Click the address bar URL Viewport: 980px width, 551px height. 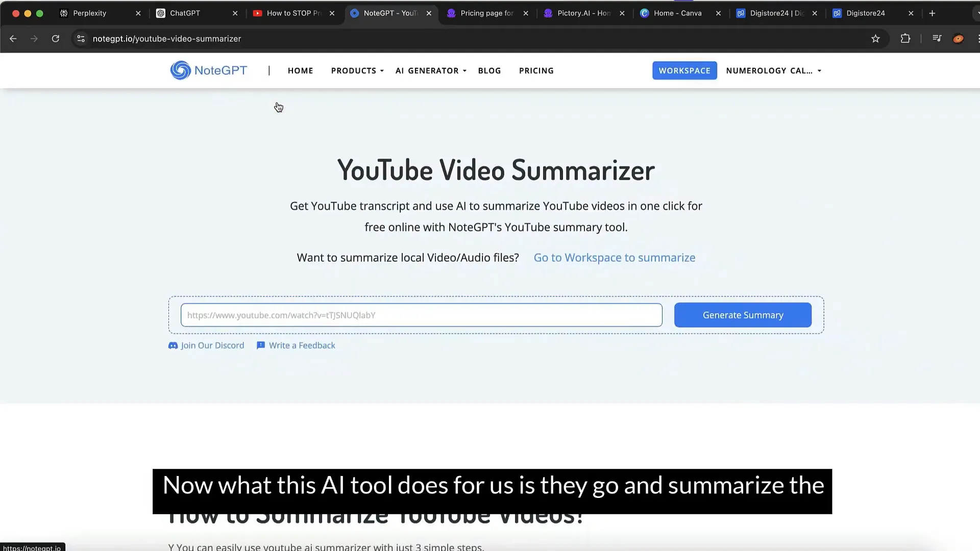166,39
